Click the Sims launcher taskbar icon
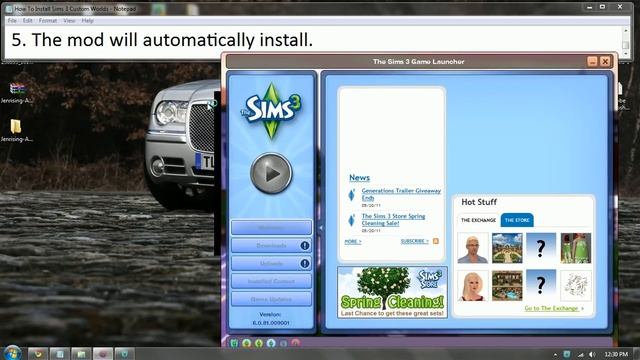Viewport: 640px width, 360px height. click(x=124, y=353)
